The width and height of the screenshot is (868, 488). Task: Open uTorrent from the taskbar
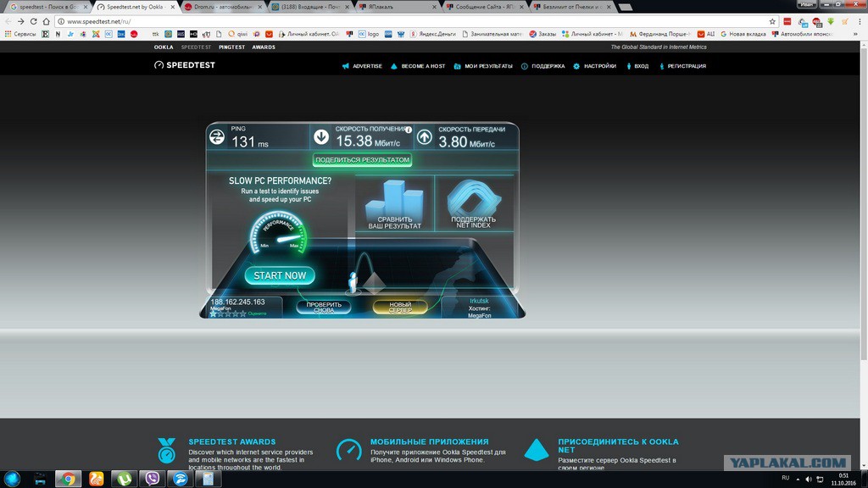click(x=124, y=480)
